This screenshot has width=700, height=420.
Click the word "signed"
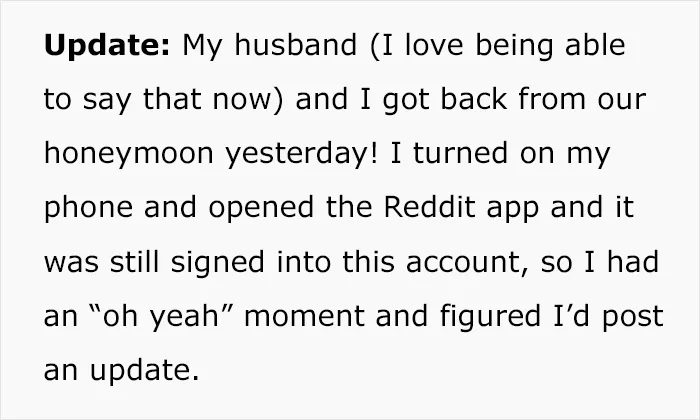(218, 263)
